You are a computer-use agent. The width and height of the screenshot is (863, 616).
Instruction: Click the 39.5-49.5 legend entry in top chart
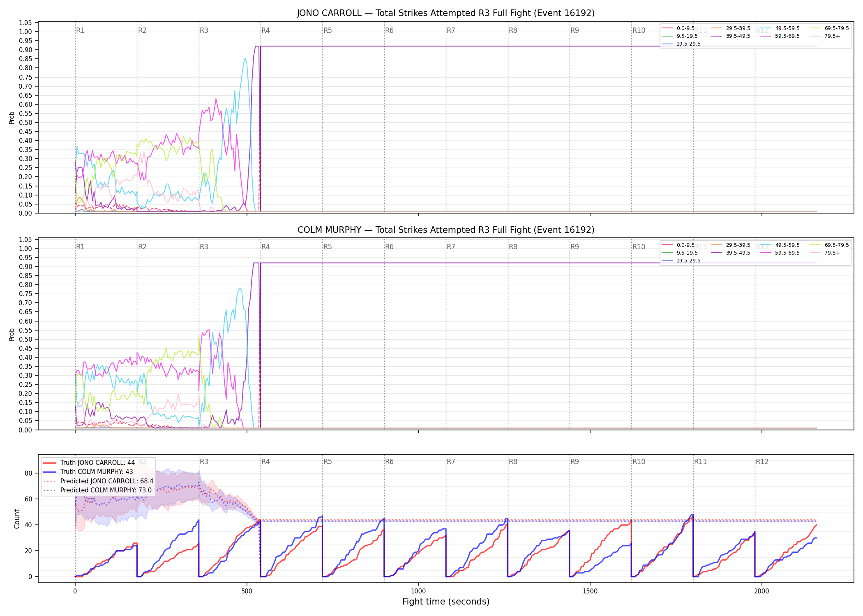[730, 36]
